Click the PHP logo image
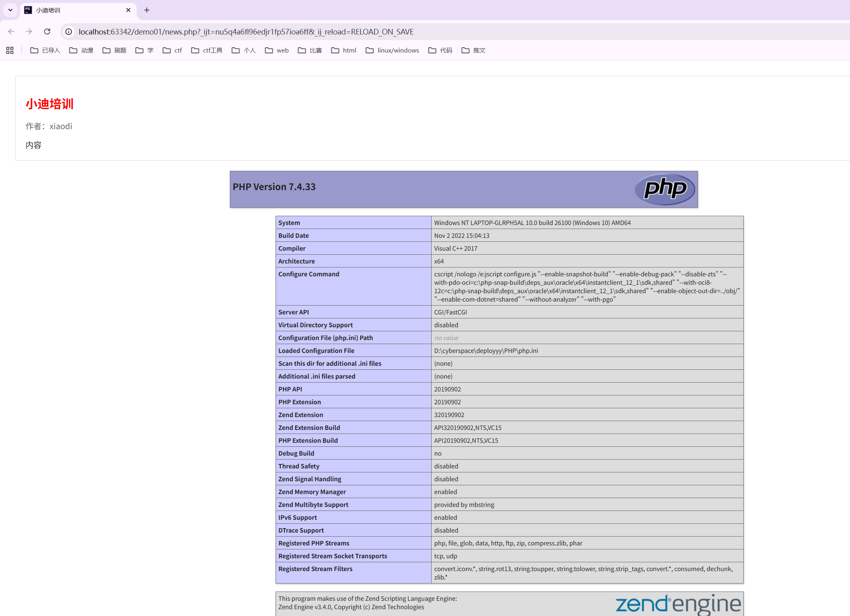The height and width of the screenshot is (616, 850). pos(665,188)
